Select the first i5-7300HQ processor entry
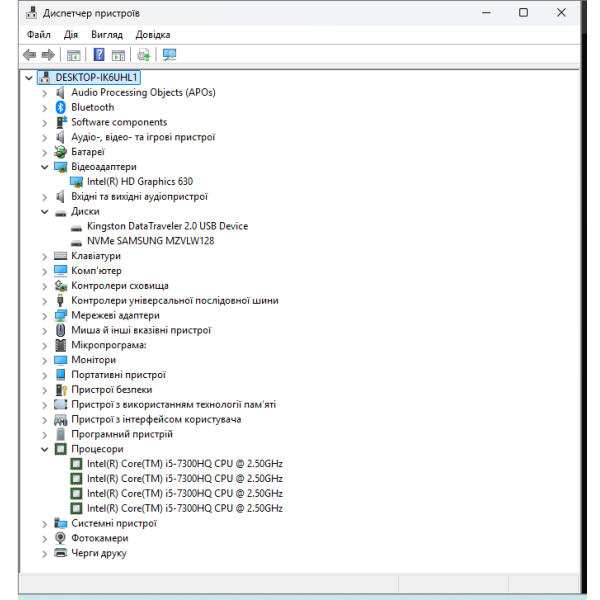Image resolution: width=600 pixels, height=600 pixels. point(184,464)
